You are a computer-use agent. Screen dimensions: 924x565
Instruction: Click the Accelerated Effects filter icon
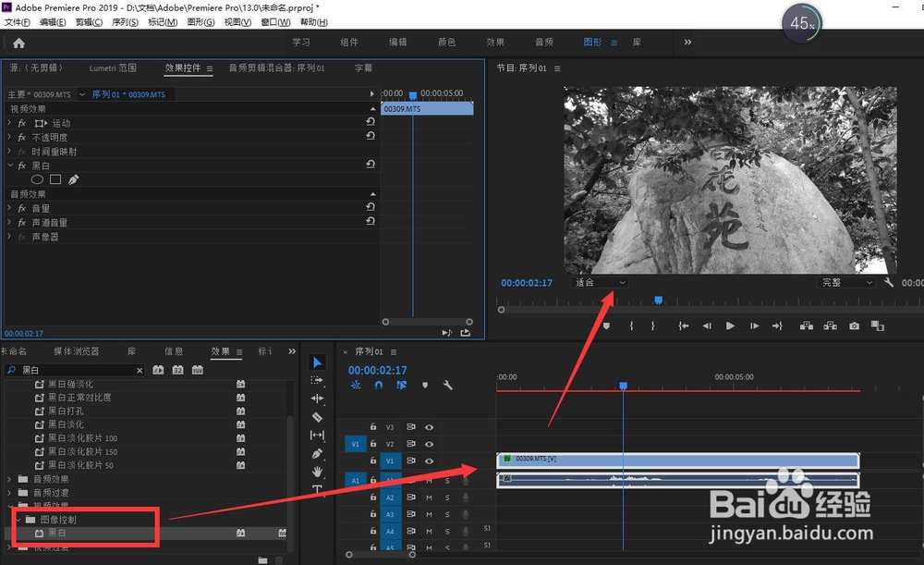(x=158, y=370)
